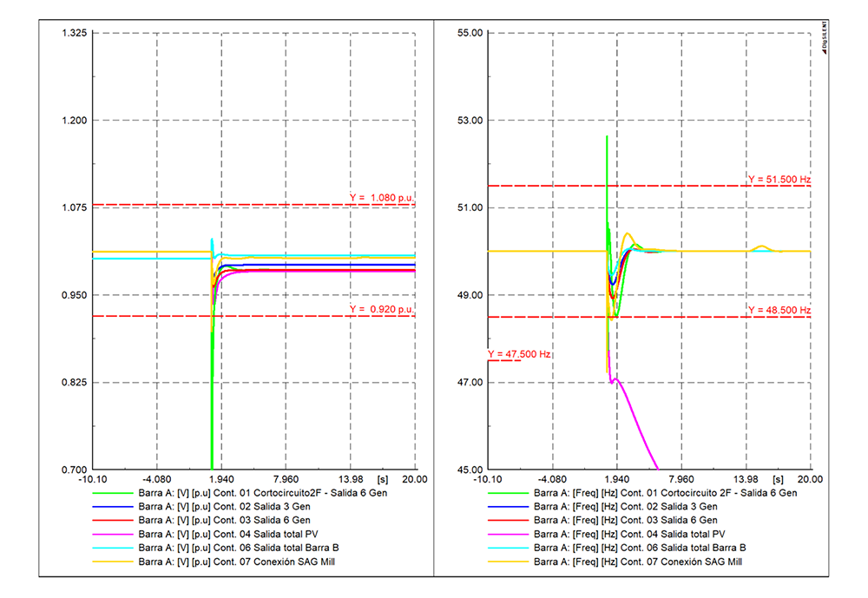Click the Y = 51.500 Hz limit label
The image size is (868, 598).
[779, 180]
